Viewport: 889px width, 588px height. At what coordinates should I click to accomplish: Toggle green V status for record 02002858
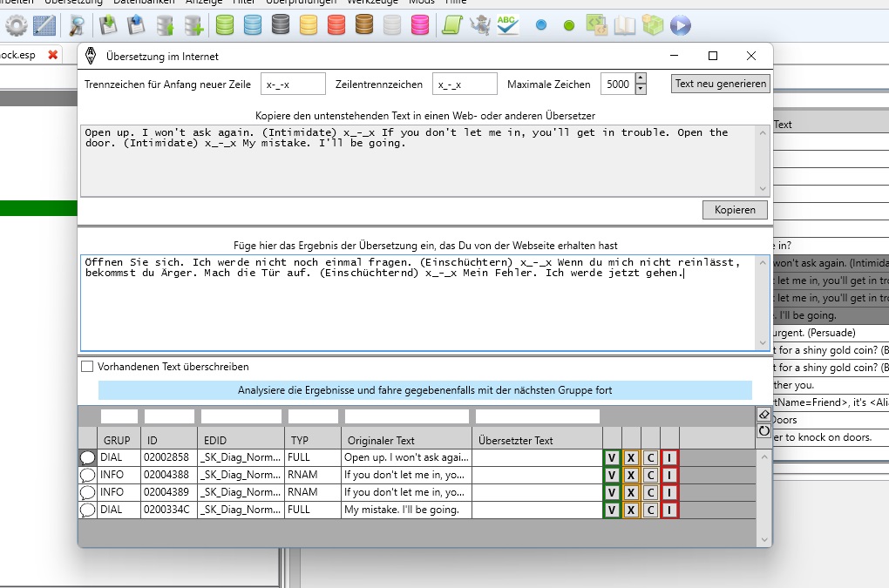pos(612,457)
